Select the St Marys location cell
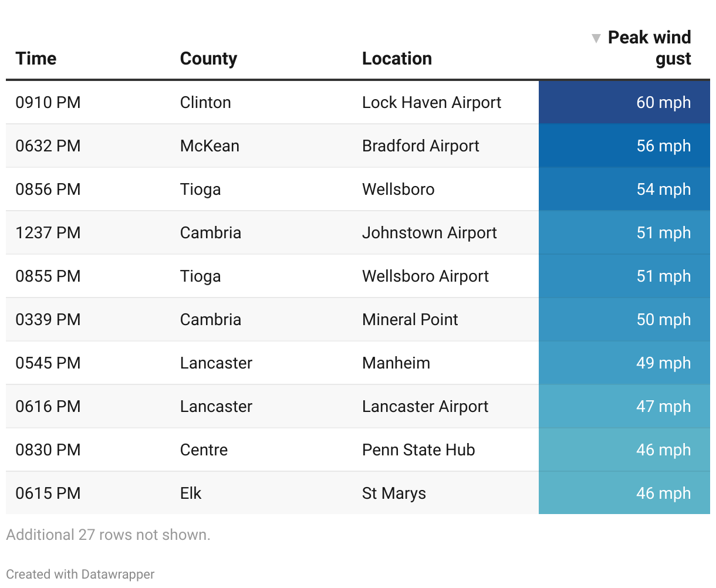The height and width of the screenshot is (588, 716). [x=394, y=494]
